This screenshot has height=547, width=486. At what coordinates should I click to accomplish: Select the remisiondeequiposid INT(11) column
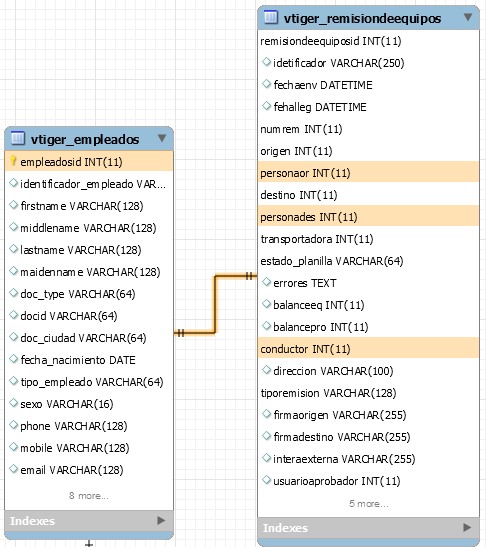(x=368, y=41)
